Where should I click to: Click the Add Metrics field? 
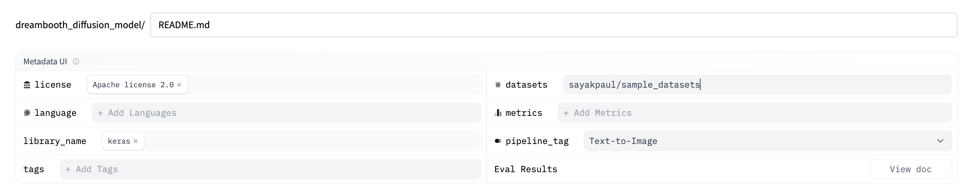[754, 113]
